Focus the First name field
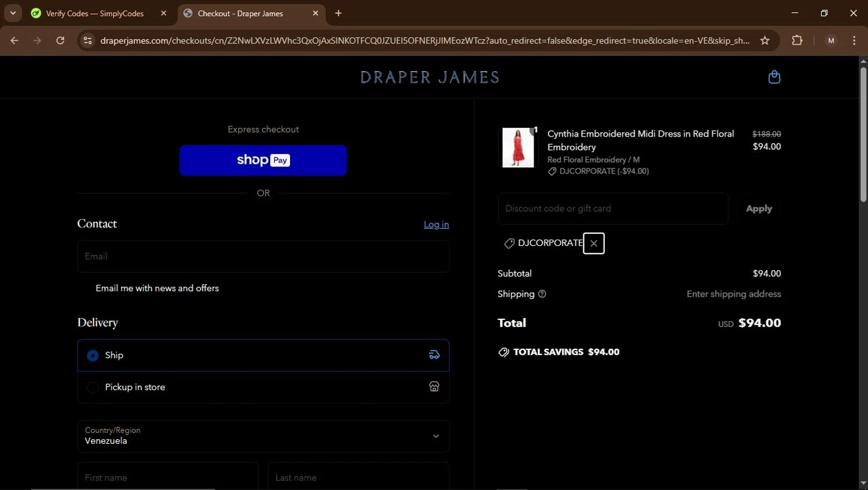 point(168,476)
